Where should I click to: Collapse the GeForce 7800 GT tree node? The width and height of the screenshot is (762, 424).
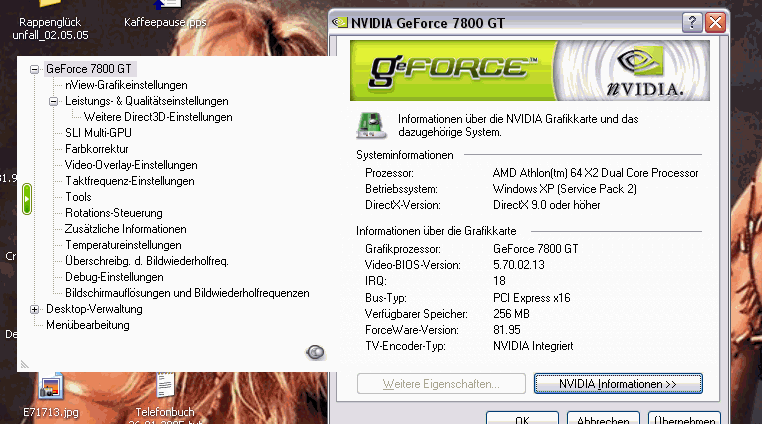[x=35, y=70]
